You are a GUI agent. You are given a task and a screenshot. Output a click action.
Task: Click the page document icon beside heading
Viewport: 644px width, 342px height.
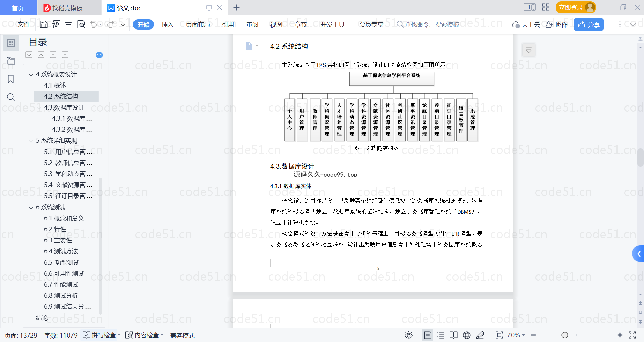point(249,46)
